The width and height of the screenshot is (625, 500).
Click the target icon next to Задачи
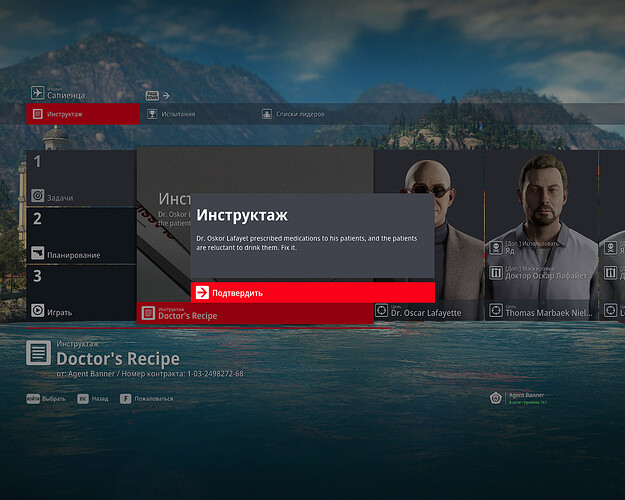[x=38, y=195]
